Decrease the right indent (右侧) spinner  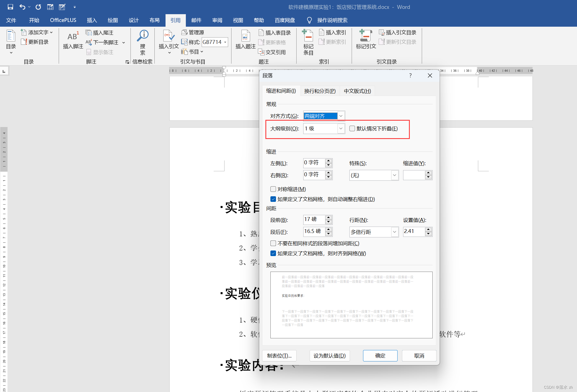pos(329,177)
